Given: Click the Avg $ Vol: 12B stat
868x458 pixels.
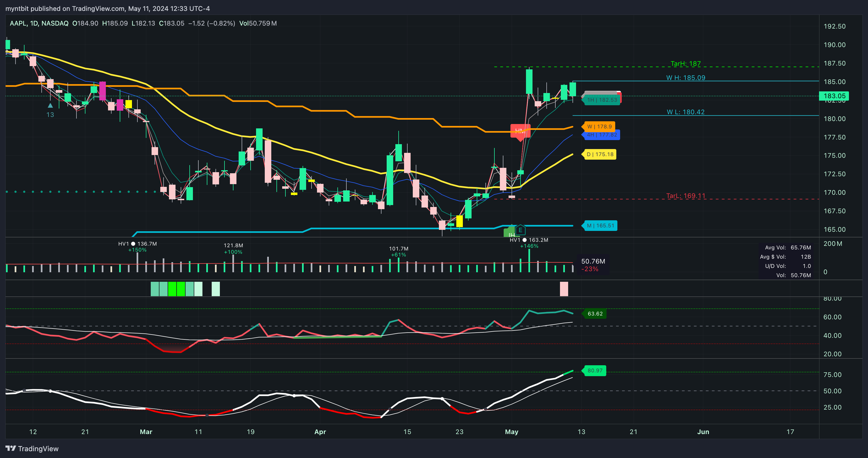Looking at the screenshot, I should 786,257.
